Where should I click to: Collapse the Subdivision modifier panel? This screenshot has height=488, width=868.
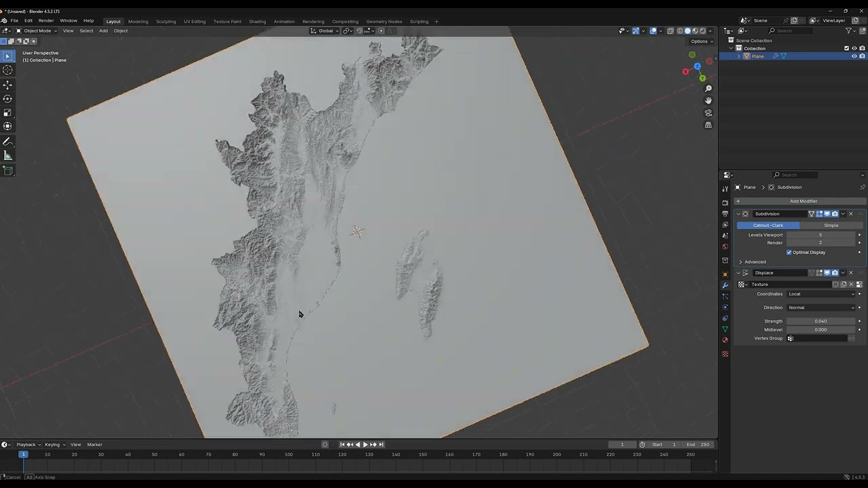[x=738, y=213]
